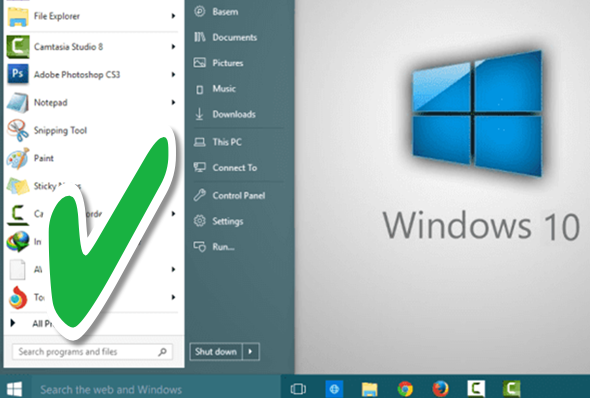Click the Windows Start button

coord(14,389)
